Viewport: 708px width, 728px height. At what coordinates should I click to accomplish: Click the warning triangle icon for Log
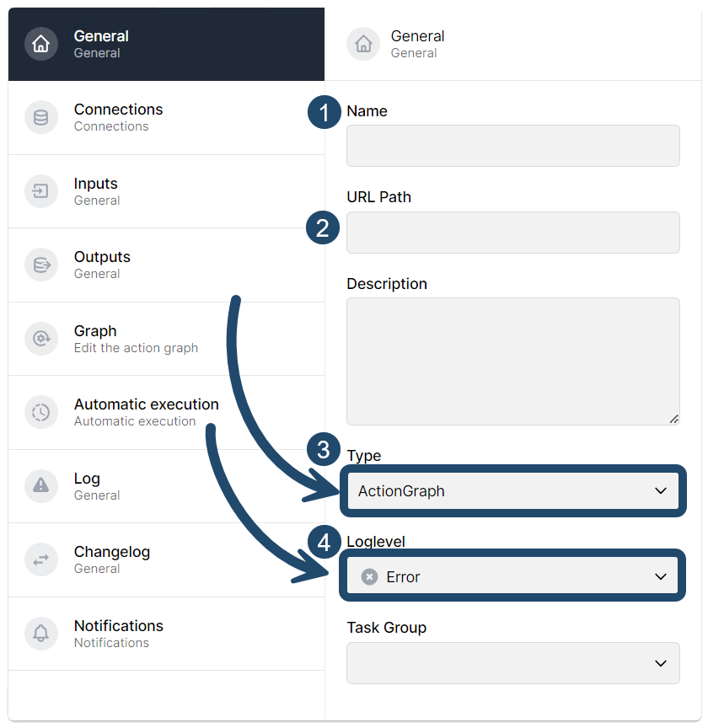point(41,485)
